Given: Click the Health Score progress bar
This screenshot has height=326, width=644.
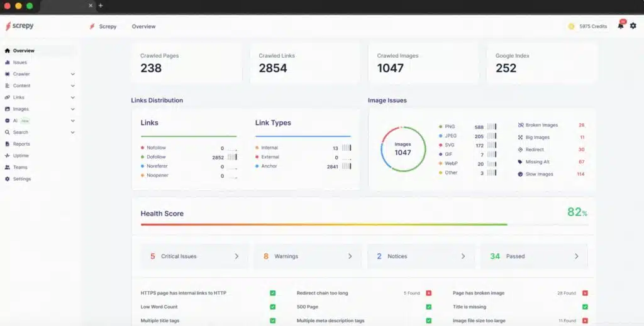Looking at the screenshot, I should point(364,224).
